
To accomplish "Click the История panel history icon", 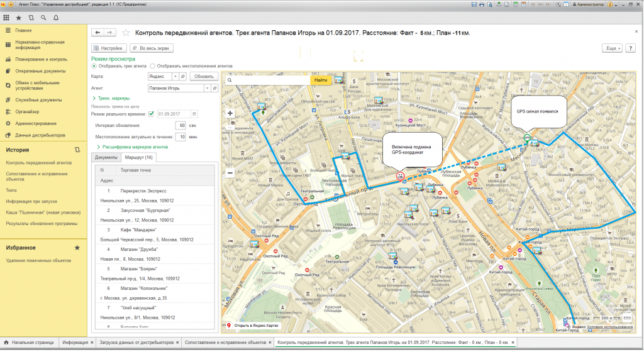I will tap(77, 150).
